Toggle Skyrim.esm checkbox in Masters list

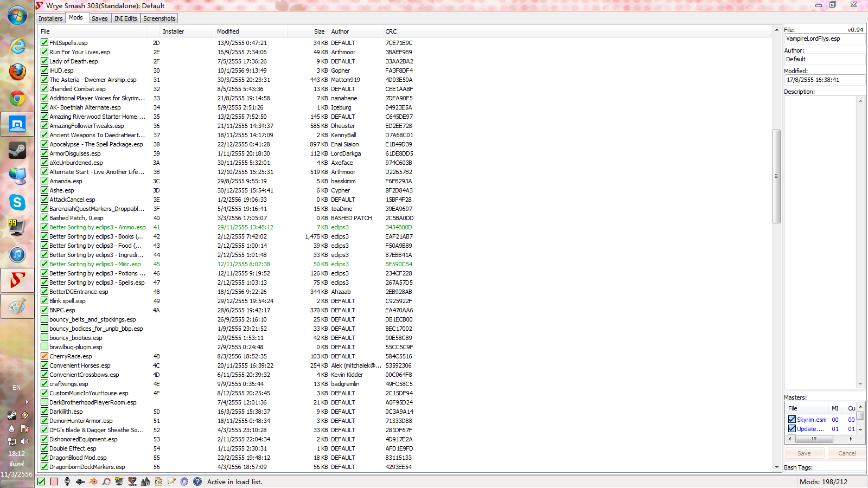pos(792,419)
